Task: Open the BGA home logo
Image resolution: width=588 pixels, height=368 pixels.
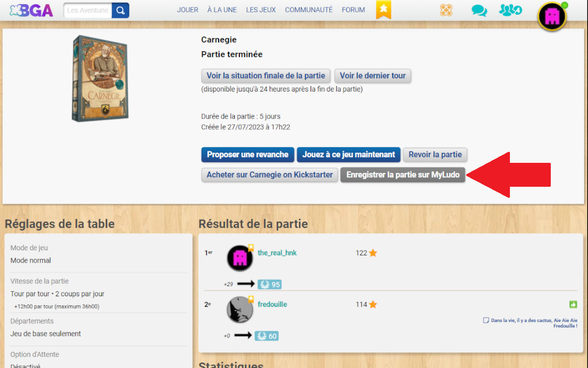Action: [x=31, y=10]
